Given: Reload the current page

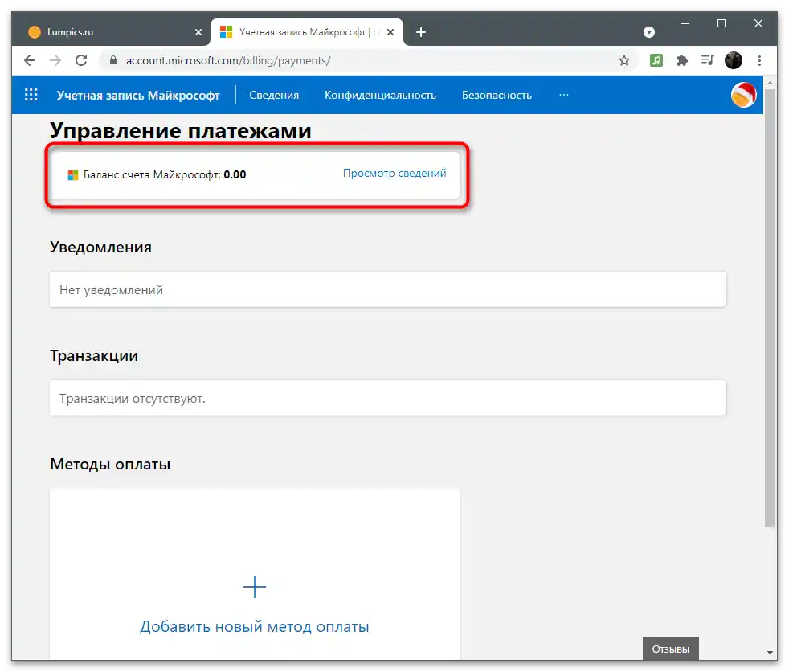Looking at the screenshot, I should pos(81,60).
